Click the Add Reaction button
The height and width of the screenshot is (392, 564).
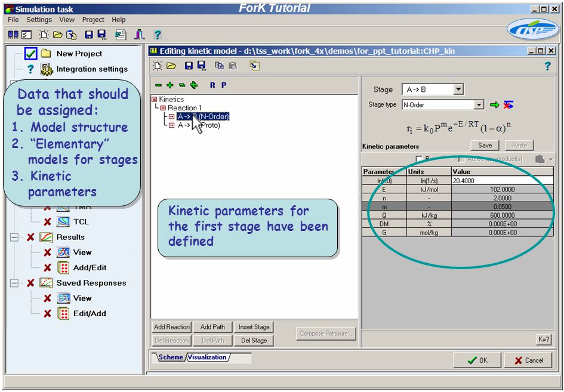pyautogui.click(x=171, y=327)
